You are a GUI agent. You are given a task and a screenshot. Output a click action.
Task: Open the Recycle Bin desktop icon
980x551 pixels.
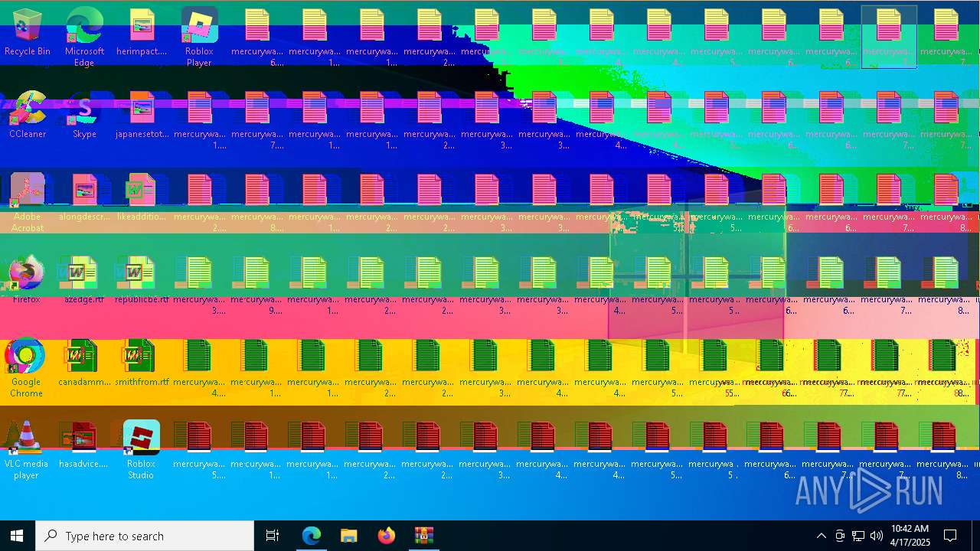(27, 33)
